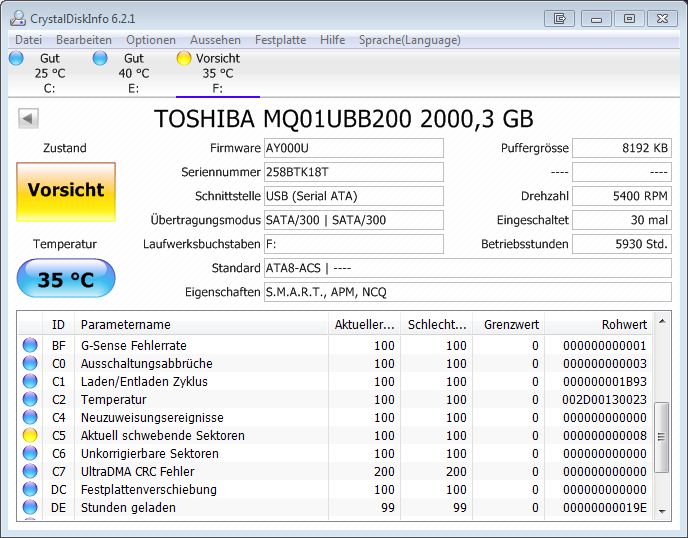The width and height of the screenshot is (688, 538).
Task: Click the Firmware field AY000U
Action: [x=354, y=148]
